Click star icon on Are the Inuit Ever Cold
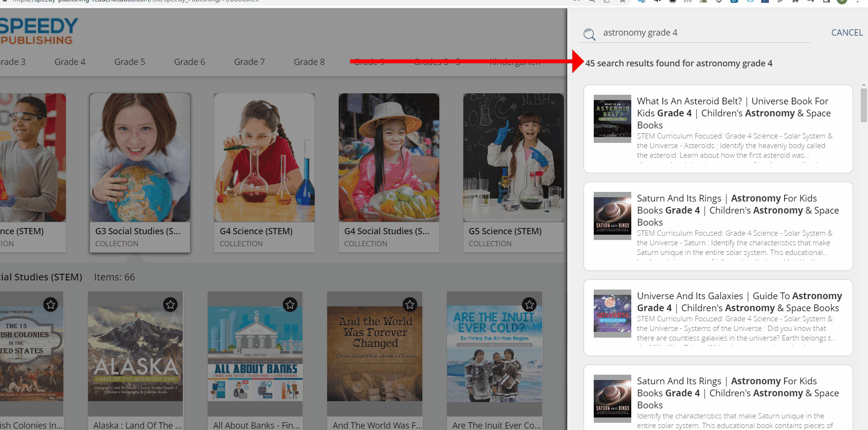 click(x=530, y=304)
